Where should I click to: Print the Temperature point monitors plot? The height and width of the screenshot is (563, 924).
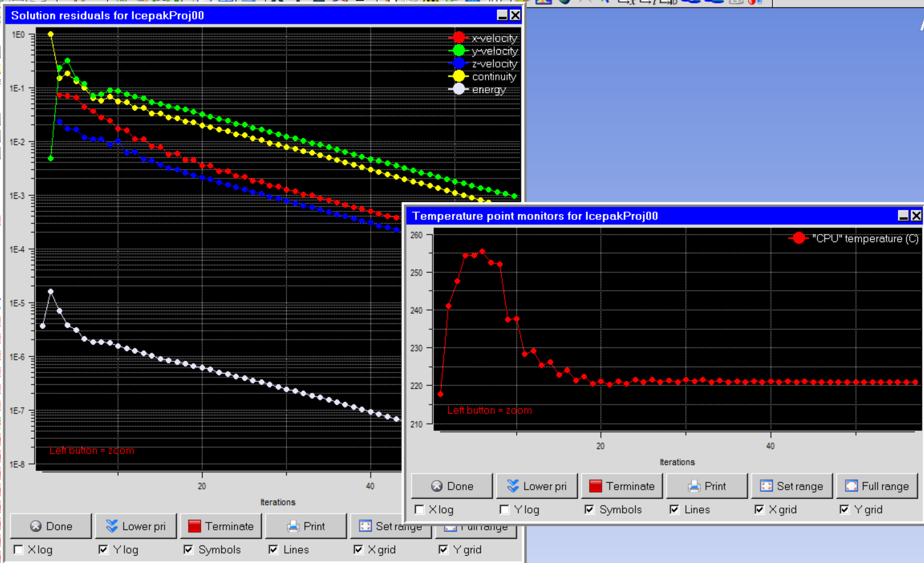(707, 486)
